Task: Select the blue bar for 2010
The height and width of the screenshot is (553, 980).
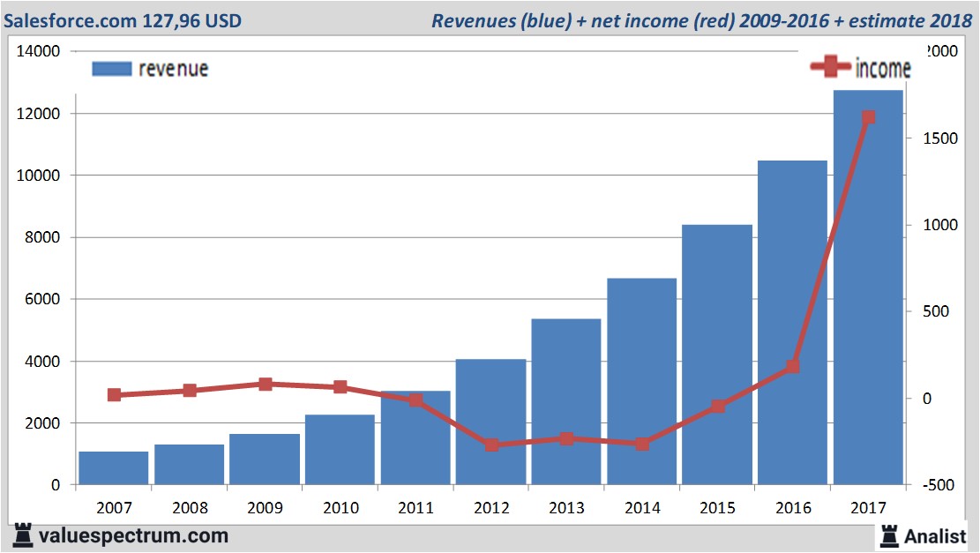Action: tap(340, 450)
